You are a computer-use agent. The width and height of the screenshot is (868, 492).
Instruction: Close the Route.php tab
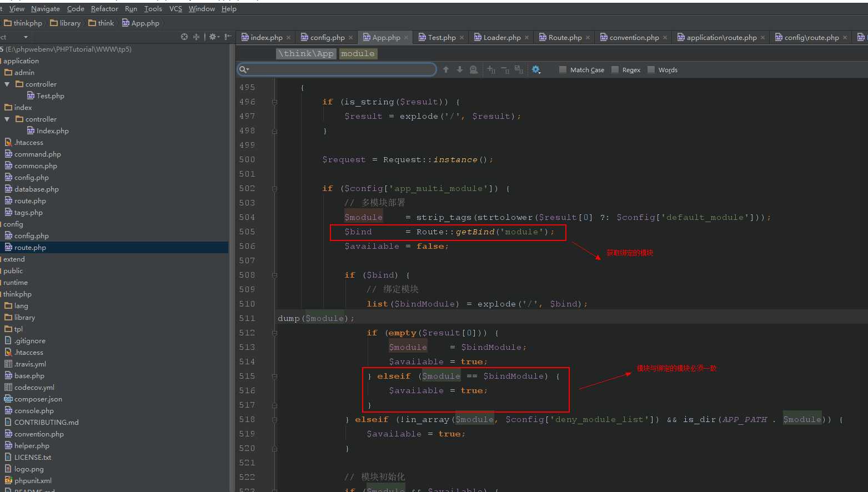[x=588, y=38]
